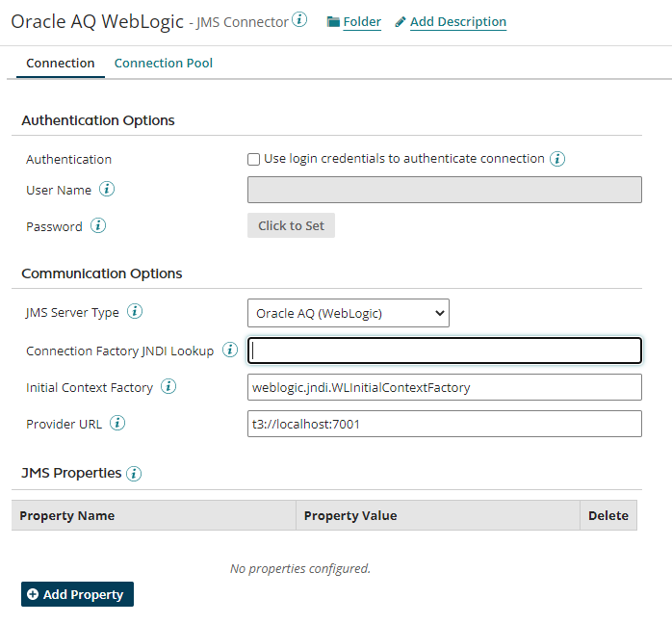Click the Connection Factory JNDI Lookup field
Viewport: 672px width, 624px height.
(x=445, y=351)
